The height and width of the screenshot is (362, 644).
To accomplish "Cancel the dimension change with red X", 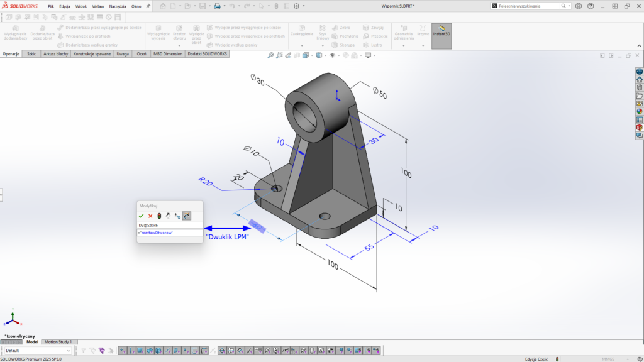I will (150, 216).
